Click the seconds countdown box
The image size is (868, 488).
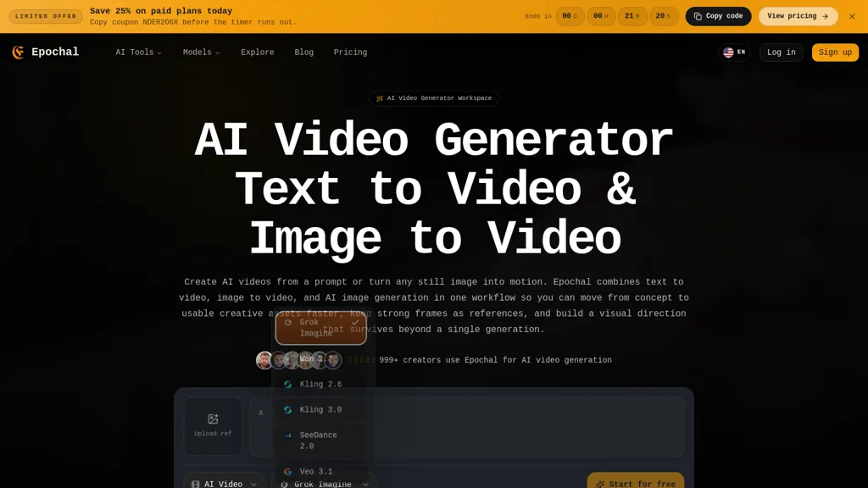[x=663, y=16]
